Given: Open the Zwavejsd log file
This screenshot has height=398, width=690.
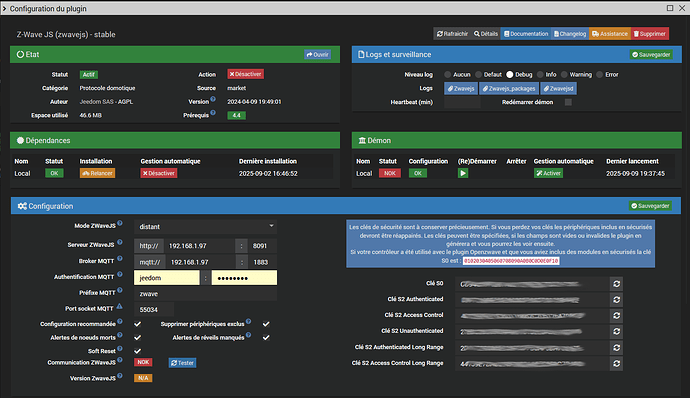Looking at the screenshot, I should (558, 88).
